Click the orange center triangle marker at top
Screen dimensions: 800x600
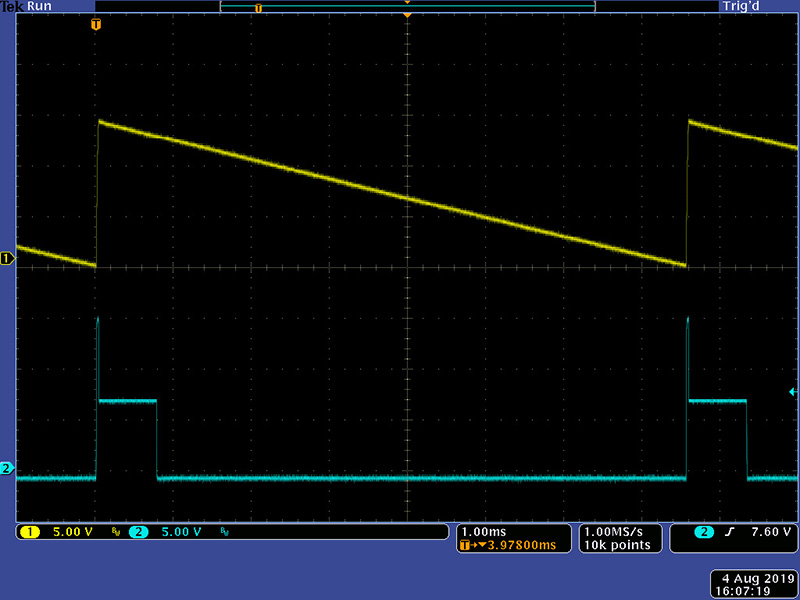pyautogui.click(x=407, y=17)
